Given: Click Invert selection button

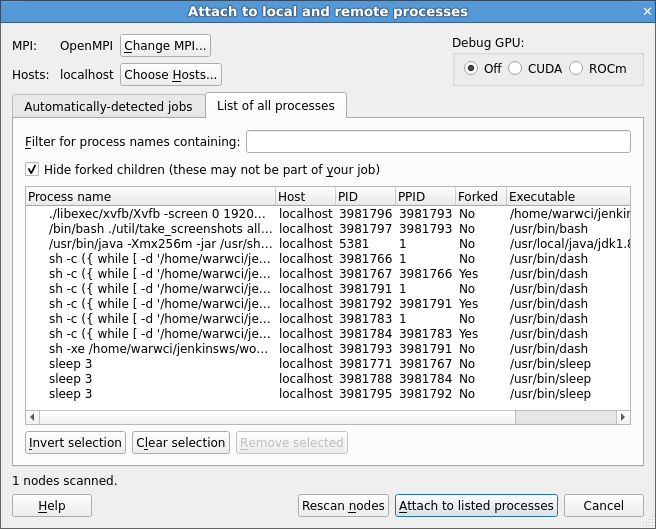Looking at the screenshot, I should tap(75, 443).
